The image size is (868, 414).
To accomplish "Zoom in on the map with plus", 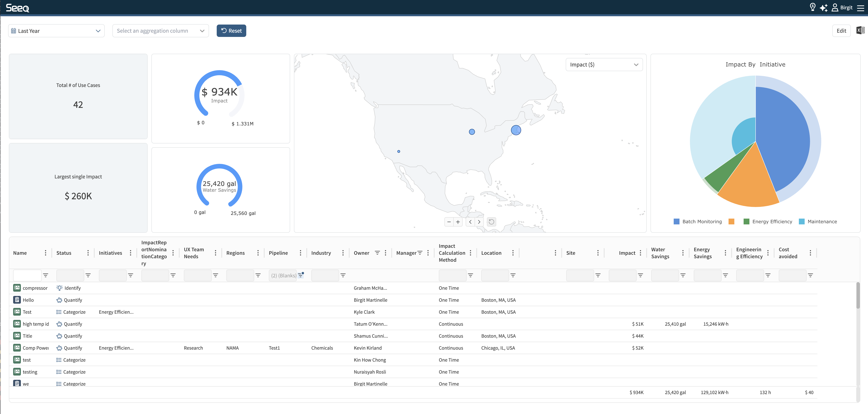I will tap(458, 222).
